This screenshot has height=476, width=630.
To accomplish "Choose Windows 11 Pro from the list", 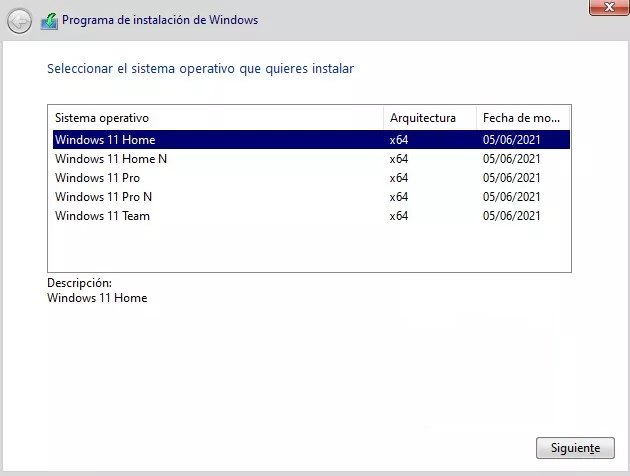I will tap(97, 178).
